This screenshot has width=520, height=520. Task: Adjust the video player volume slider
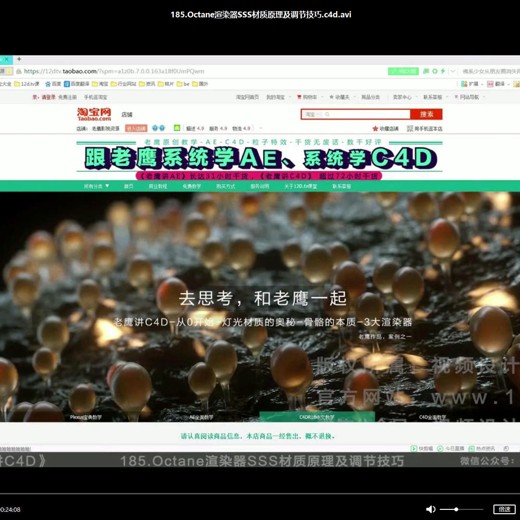click(462, 509)
